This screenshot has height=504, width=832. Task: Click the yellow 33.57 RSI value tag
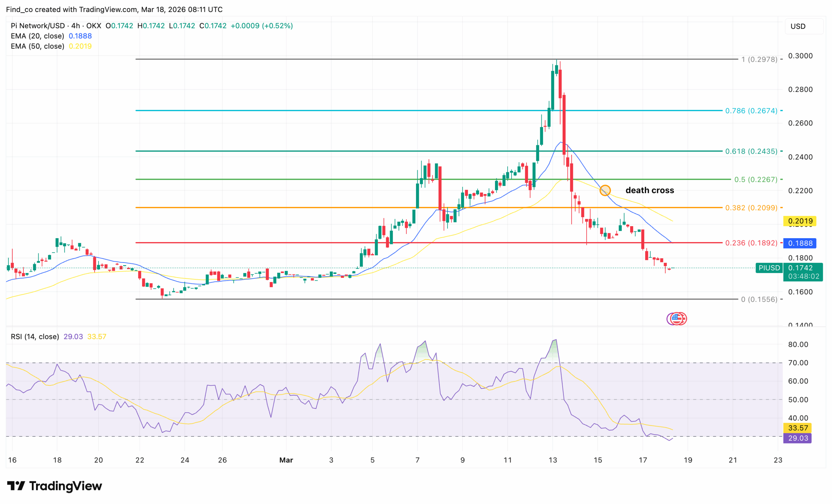pyautogui.click(x=798, y=428)
